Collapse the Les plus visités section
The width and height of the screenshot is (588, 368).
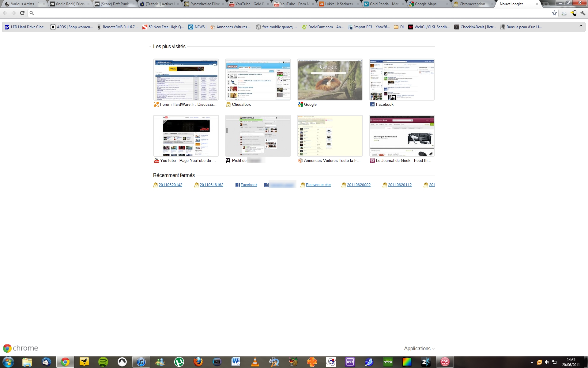click(150, 47)
